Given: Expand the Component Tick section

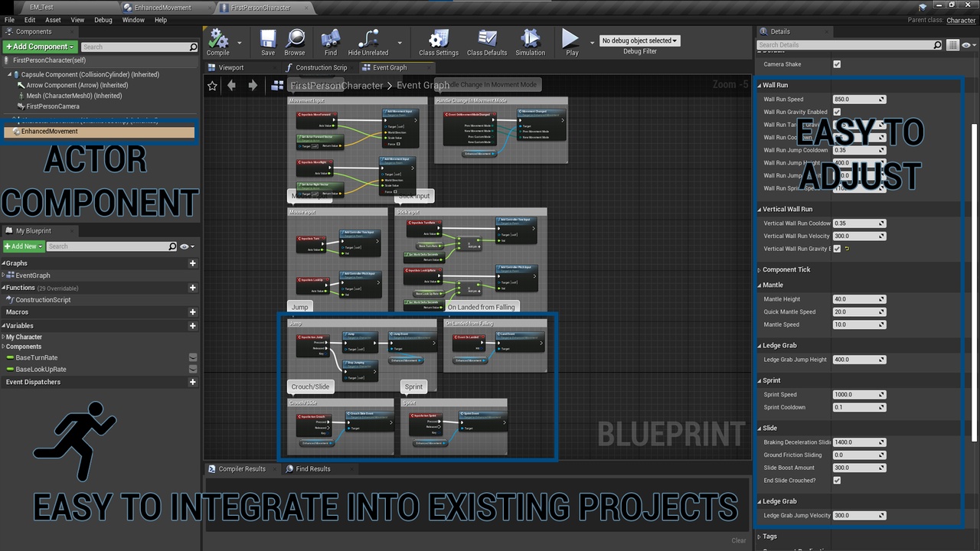Looking at the screenshot, I should pos(786,269).
